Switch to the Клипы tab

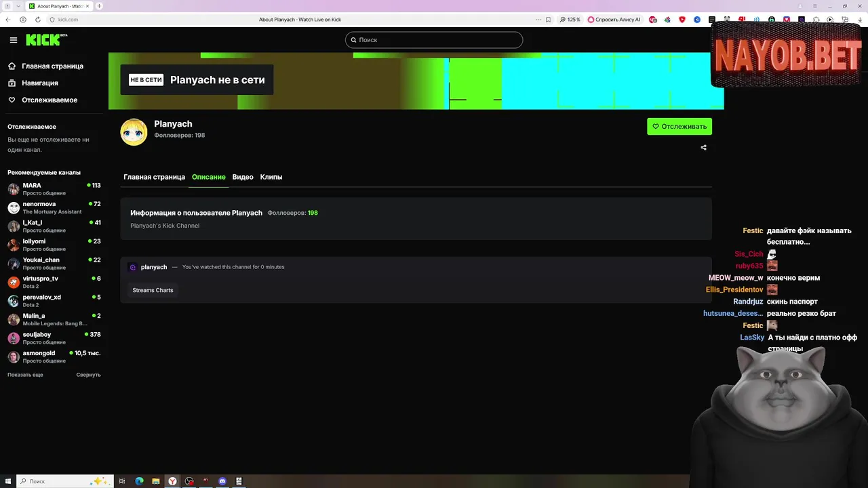[271, 177]
